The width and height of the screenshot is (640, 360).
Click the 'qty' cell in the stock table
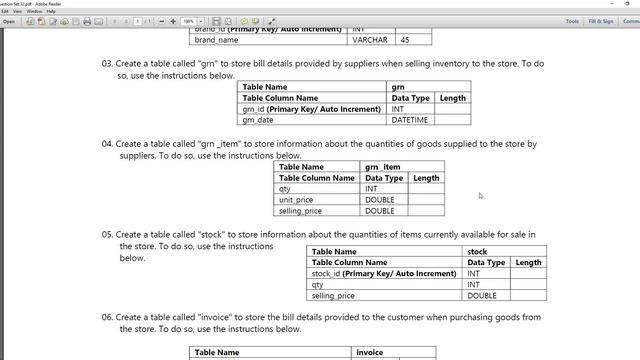[x=384, y=284]
